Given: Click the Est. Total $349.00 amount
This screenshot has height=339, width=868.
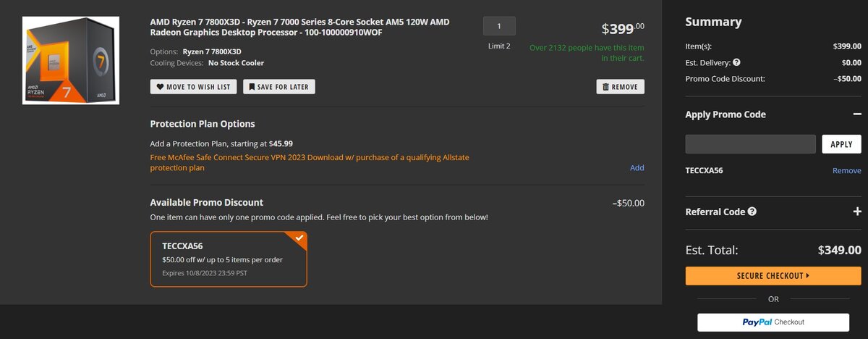Looking at the screenshot, I should click(839, 250).
